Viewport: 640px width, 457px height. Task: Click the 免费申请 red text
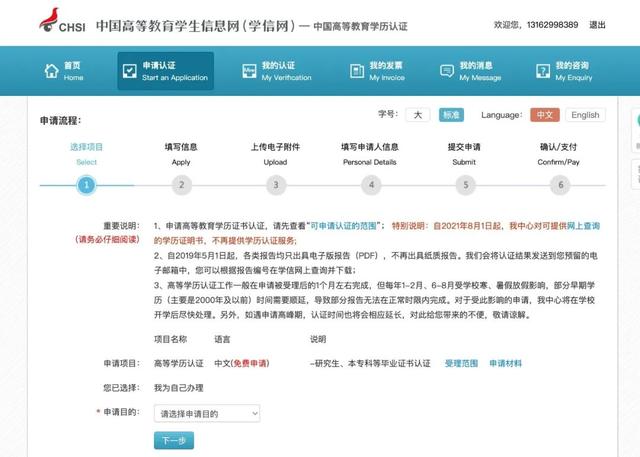tap(250, 363)
